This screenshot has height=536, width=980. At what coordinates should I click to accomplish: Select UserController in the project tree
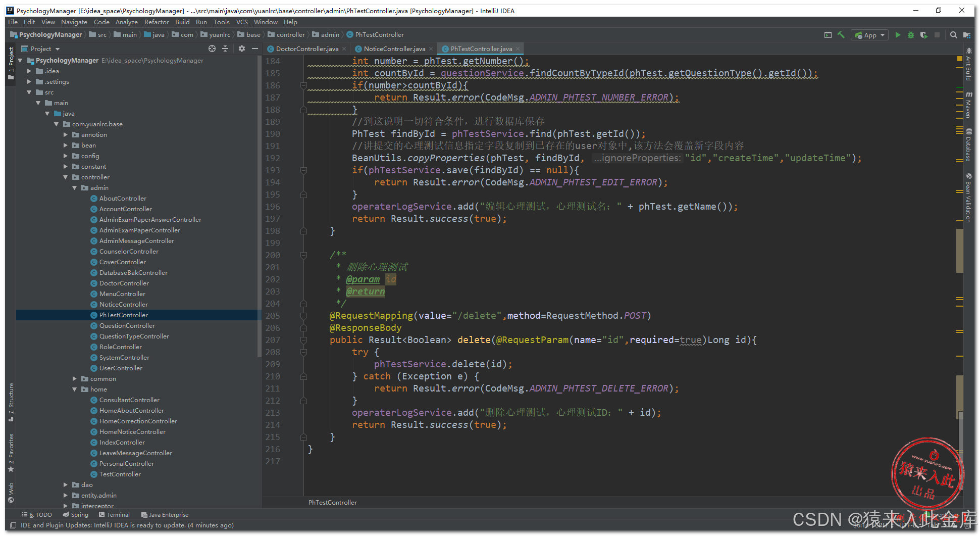click(121, 368)
